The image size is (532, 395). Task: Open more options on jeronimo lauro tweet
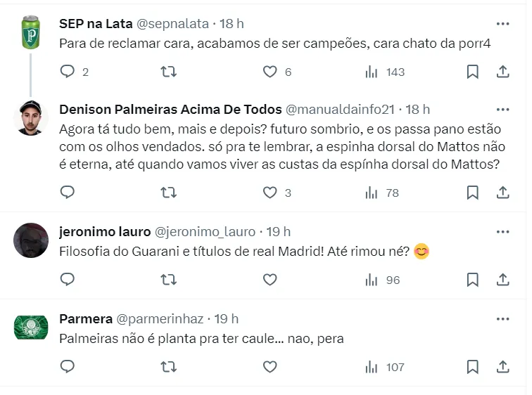tap(502, 231)
